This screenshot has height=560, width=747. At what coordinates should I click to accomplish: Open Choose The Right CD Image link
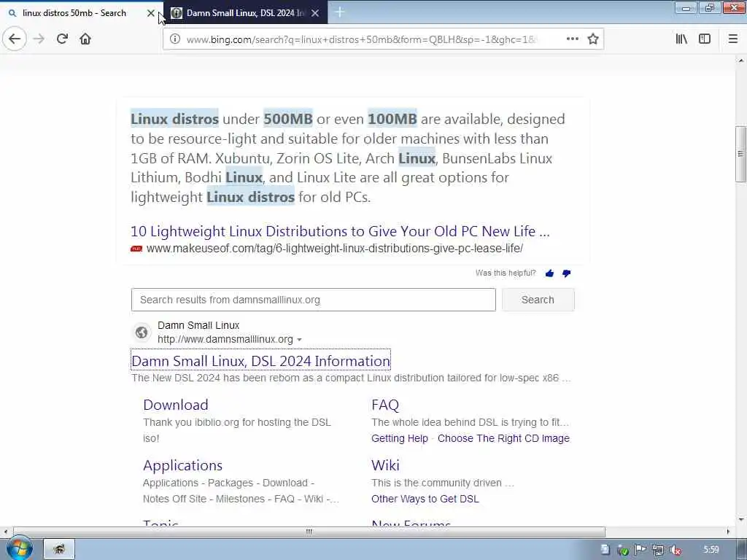(503, 438)
